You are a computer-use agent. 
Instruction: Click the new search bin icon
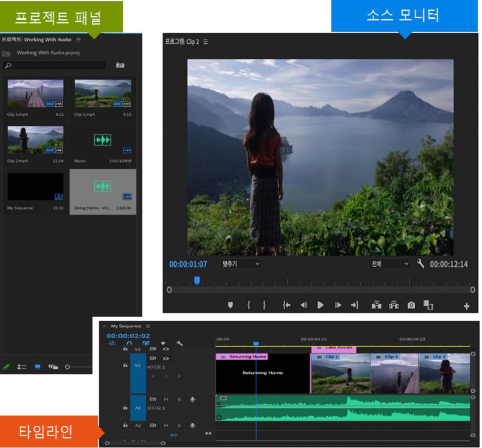click(120, 65)
